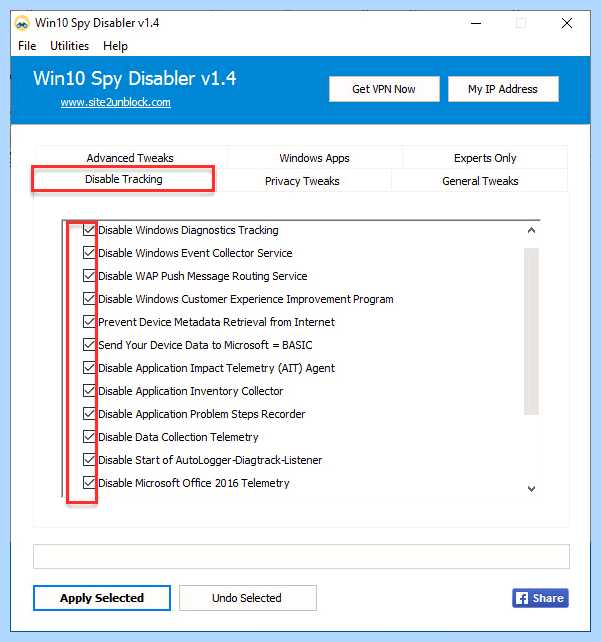The width and height of the screenshot is (601, 642).
Task: Uncheck Disable Application Impact Telemetry (AIT) Agent
Action: coord(89,368)
